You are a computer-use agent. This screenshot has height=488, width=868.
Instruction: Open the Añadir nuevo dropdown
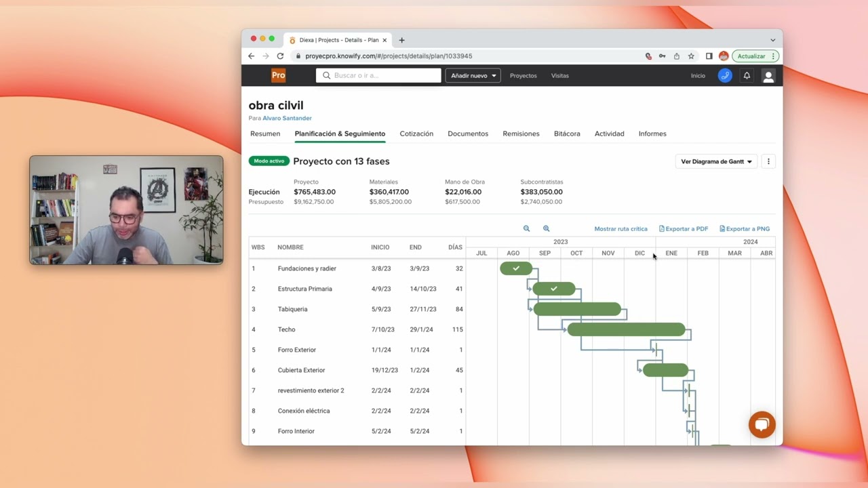[473, 76]
